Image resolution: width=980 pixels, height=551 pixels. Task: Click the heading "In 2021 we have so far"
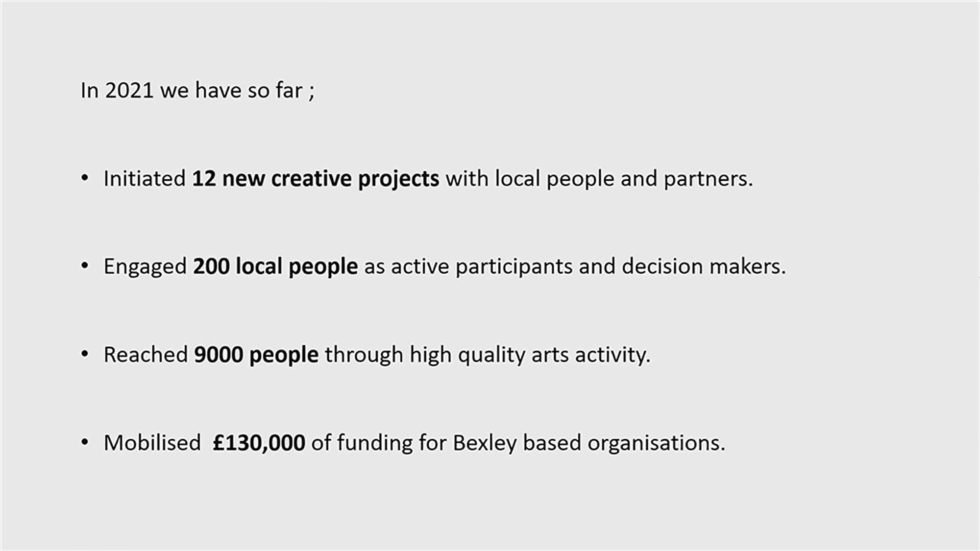point(197,91)
